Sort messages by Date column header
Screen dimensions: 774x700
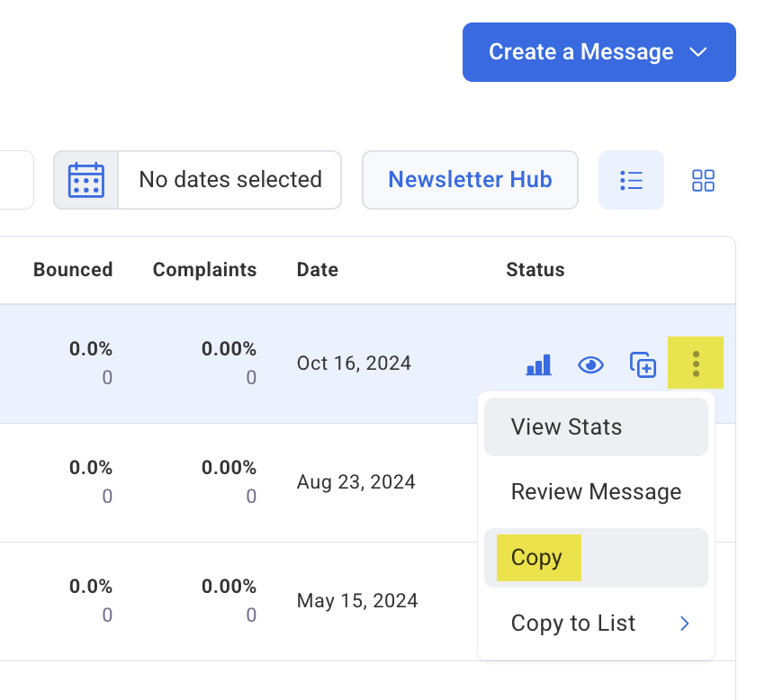(317, 270)
